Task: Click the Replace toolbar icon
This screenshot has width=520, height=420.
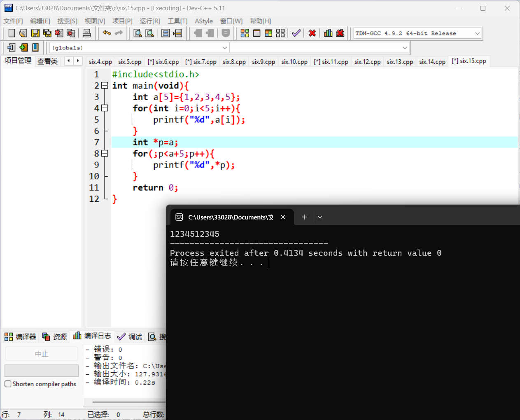Action: 150,33
